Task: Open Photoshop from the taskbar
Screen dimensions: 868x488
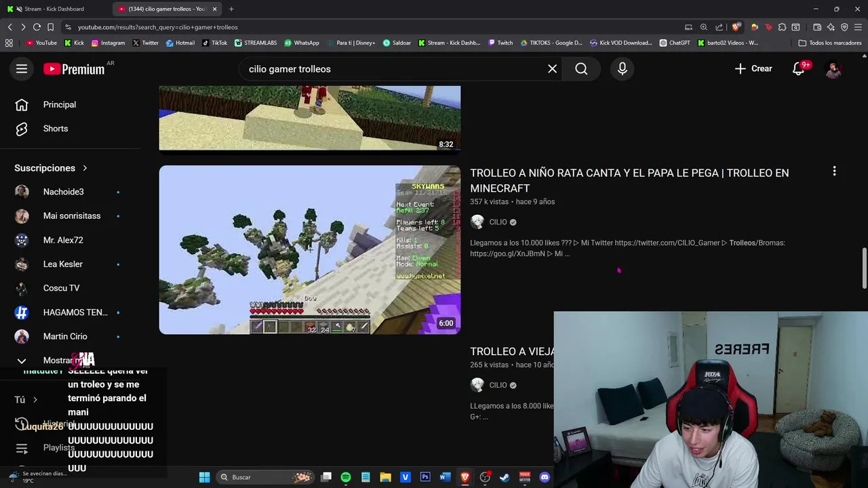Action: (425, 477)
